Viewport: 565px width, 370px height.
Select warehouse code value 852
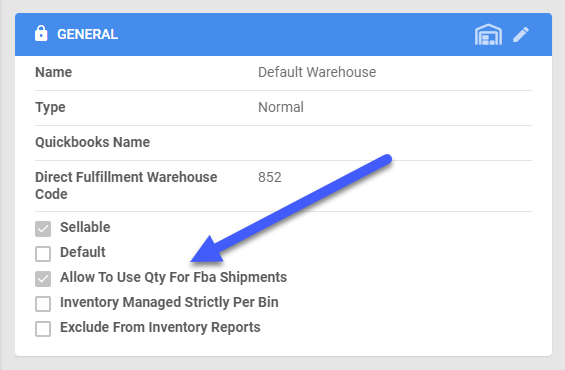coord(270,177)
